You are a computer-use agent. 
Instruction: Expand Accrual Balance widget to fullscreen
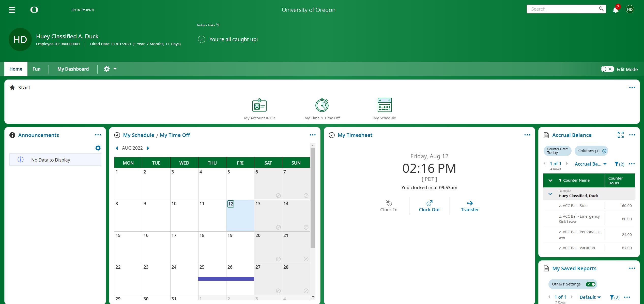tap(620, 135)
